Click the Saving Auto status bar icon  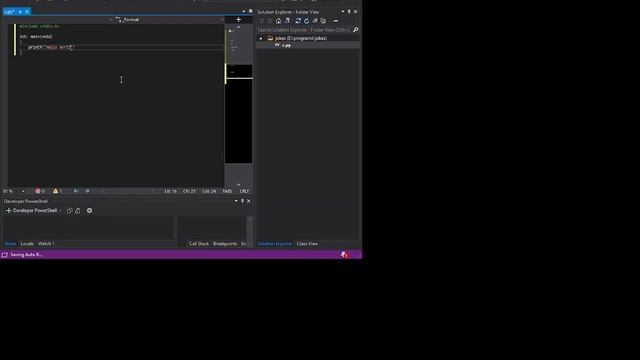tap(4, 255)
